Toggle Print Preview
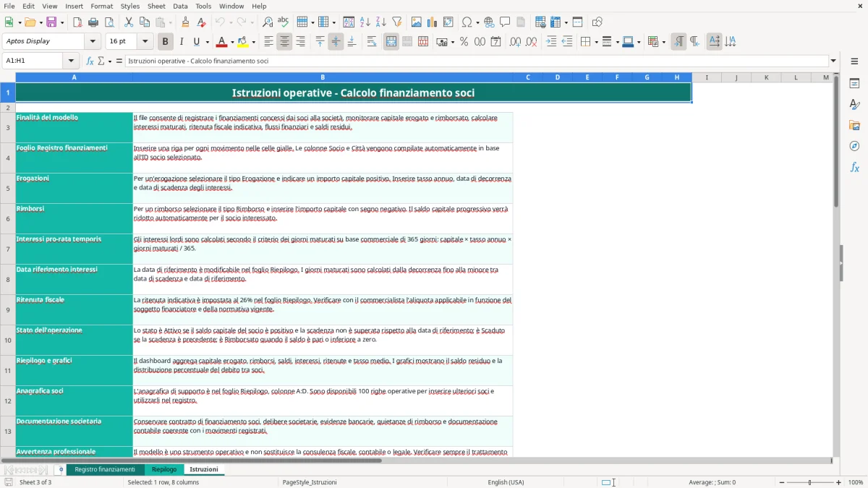 click(109, 22)
